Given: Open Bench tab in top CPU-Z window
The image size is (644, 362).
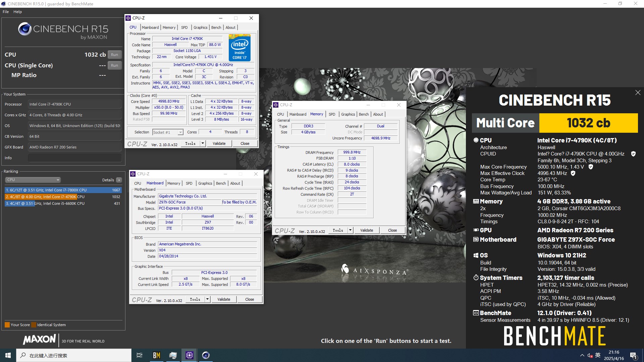Looking at the screenshot, I should (x=216, y=27).
